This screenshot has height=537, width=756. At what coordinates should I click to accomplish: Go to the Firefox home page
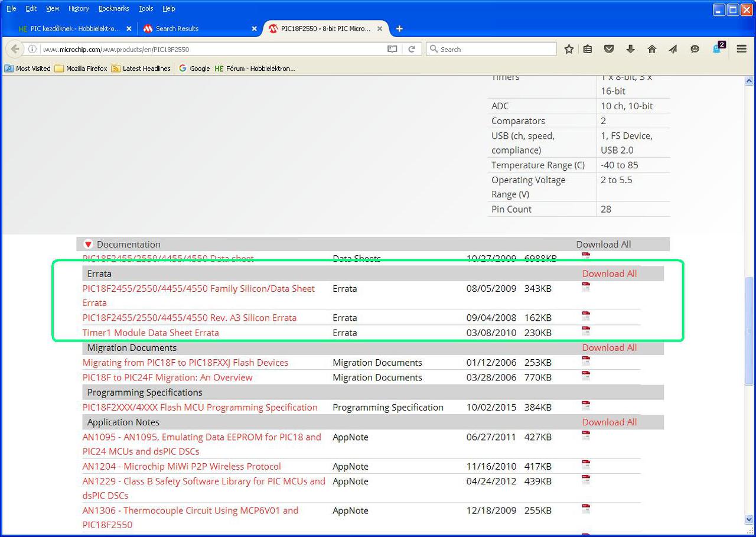coord(652,49)
